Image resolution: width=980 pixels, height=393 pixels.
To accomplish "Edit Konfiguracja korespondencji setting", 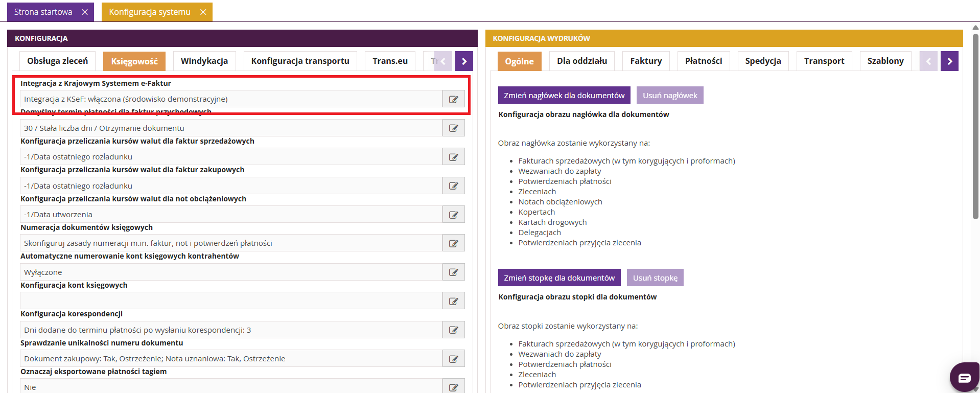I will click(x=453, y=330).
